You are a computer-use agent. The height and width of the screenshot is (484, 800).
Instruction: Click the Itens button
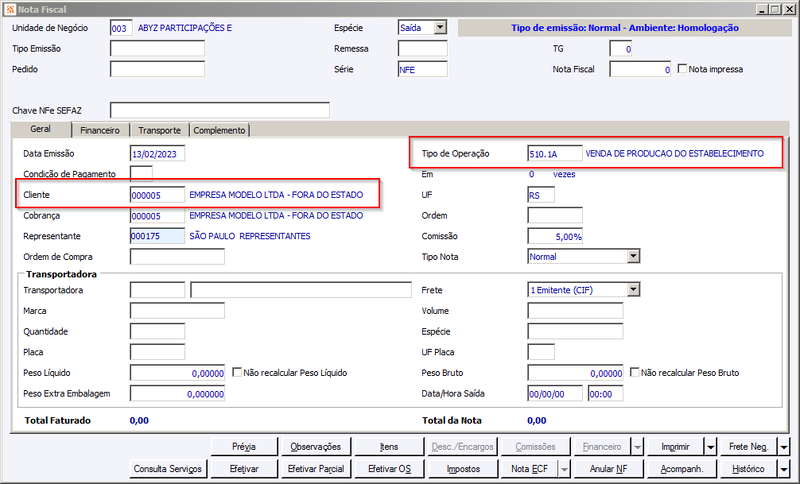[x=389, y=447]
